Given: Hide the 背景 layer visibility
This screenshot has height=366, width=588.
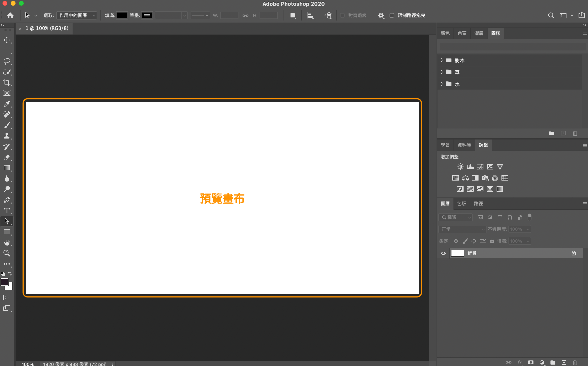Looking at the screenshot, I should pos(443,253).
